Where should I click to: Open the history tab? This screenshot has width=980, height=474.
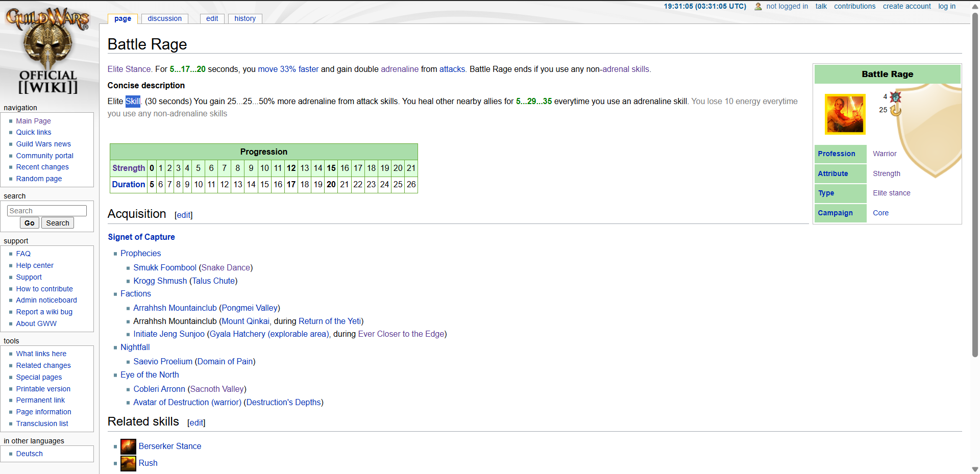point(245,18)
